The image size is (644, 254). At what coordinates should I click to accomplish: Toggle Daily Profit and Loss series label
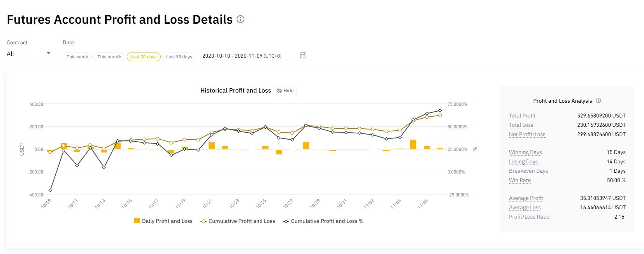click(167, 221)
